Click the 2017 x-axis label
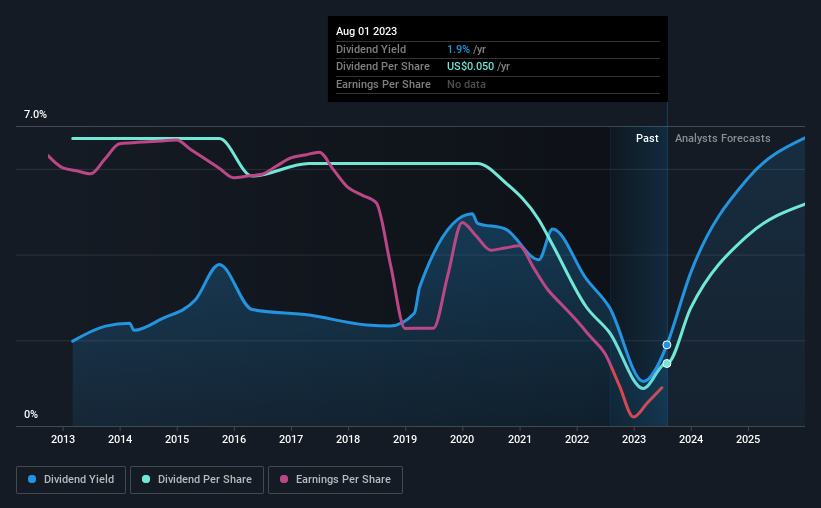The height and width of the screenshot is (508, 821). [x=291, y=439]
